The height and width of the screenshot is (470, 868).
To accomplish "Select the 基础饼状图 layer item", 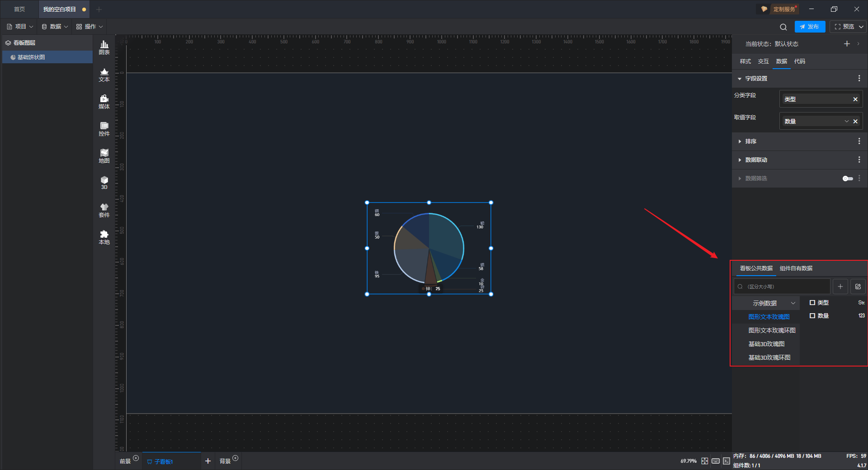I will [x=31, y=57].
